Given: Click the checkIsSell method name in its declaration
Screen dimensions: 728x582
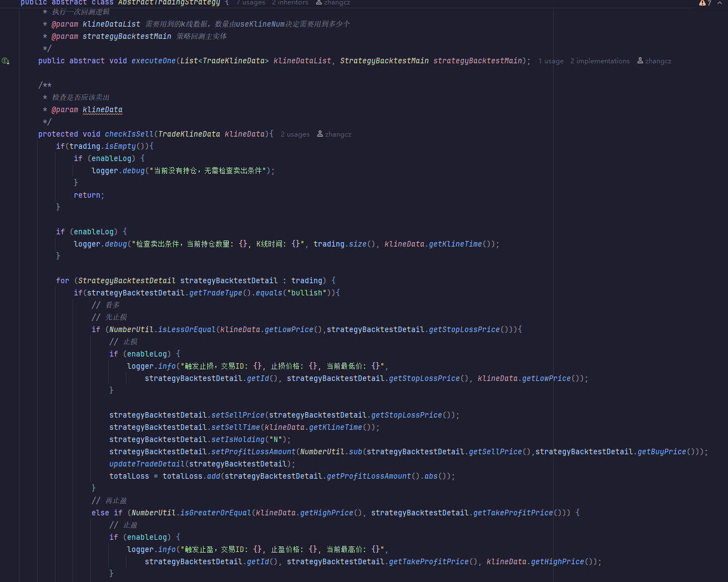Looking at the screenshot, I should click(129, 134).
